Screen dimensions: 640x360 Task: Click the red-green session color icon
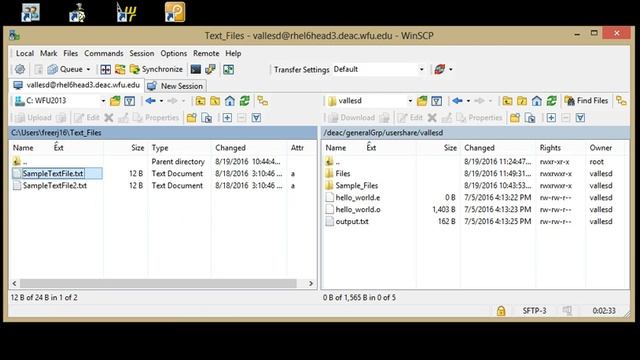[x=440, y=69]
